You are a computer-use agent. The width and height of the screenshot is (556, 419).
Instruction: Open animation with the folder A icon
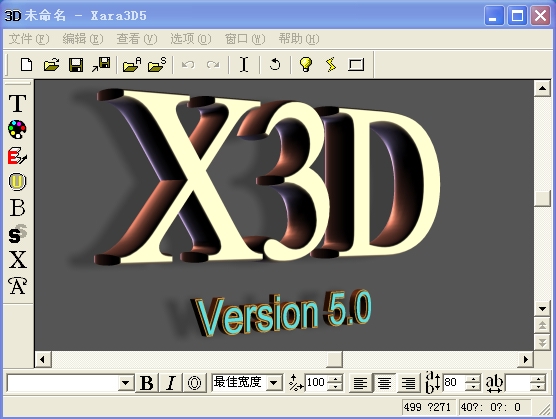coord(132,65)
